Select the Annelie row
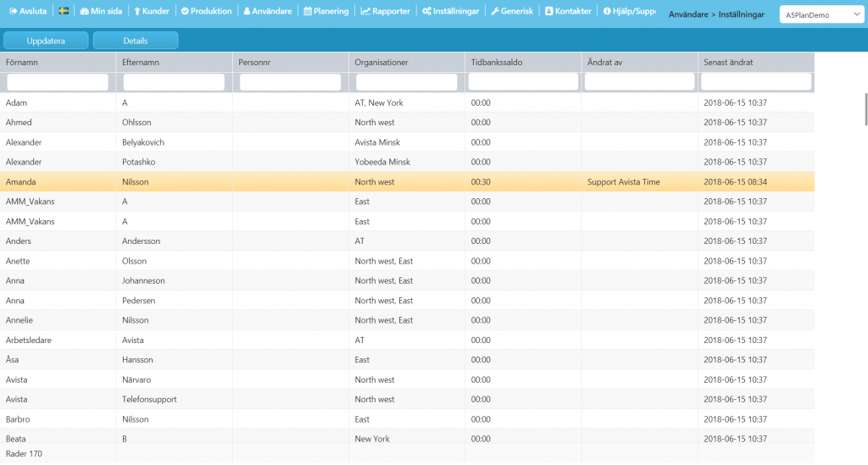The width and height of the screenshot is (868, 465). (x=407, y=320)
